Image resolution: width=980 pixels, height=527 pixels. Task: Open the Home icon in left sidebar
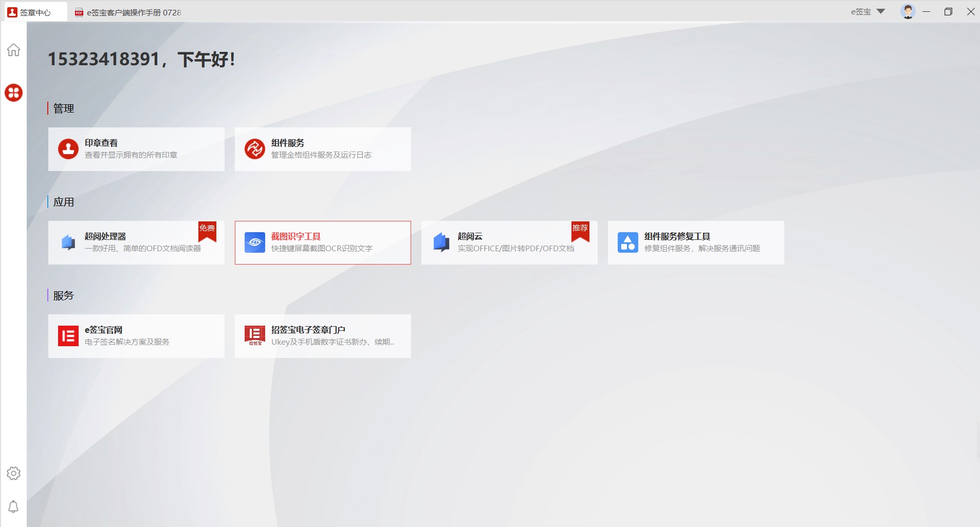(13, 50)
